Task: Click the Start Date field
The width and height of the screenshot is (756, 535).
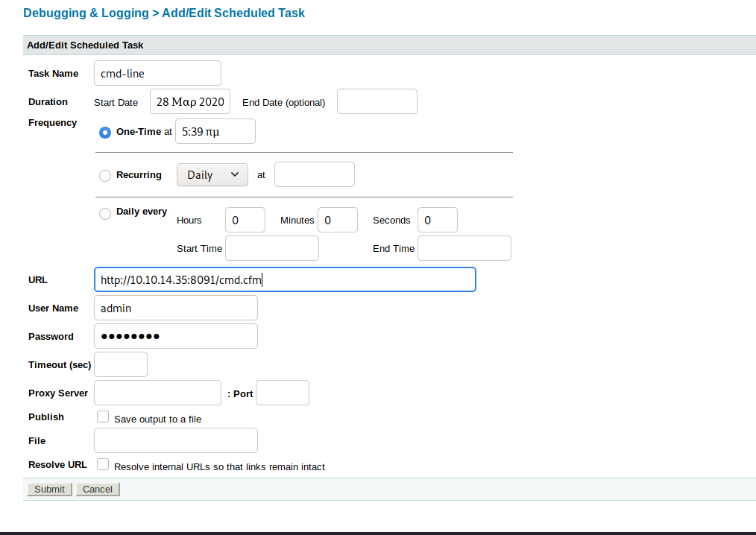Action: (x=190, y=102)
